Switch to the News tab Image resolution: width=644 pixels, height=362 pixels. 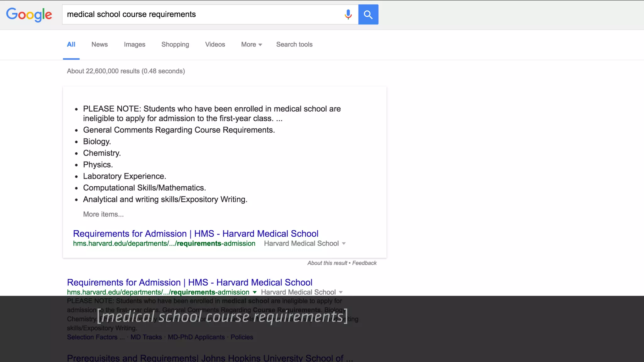pyautogui.click(x=100, y=44)
